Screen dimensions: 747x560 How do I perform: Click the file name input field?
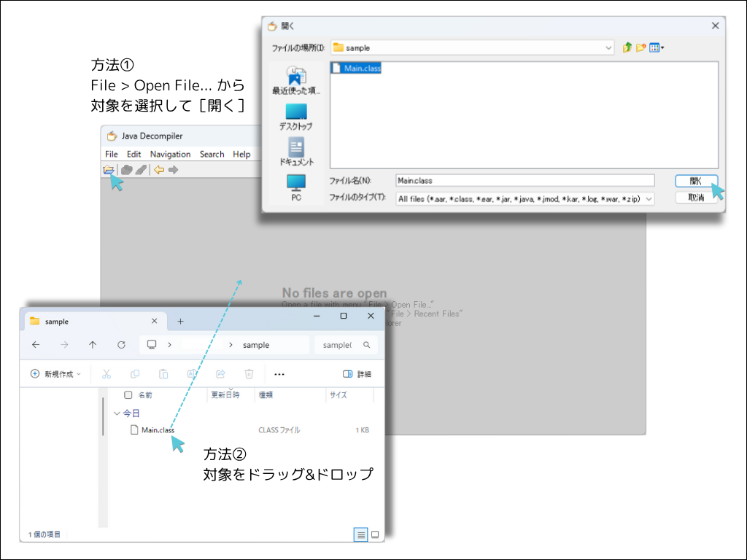click(525, 180)
